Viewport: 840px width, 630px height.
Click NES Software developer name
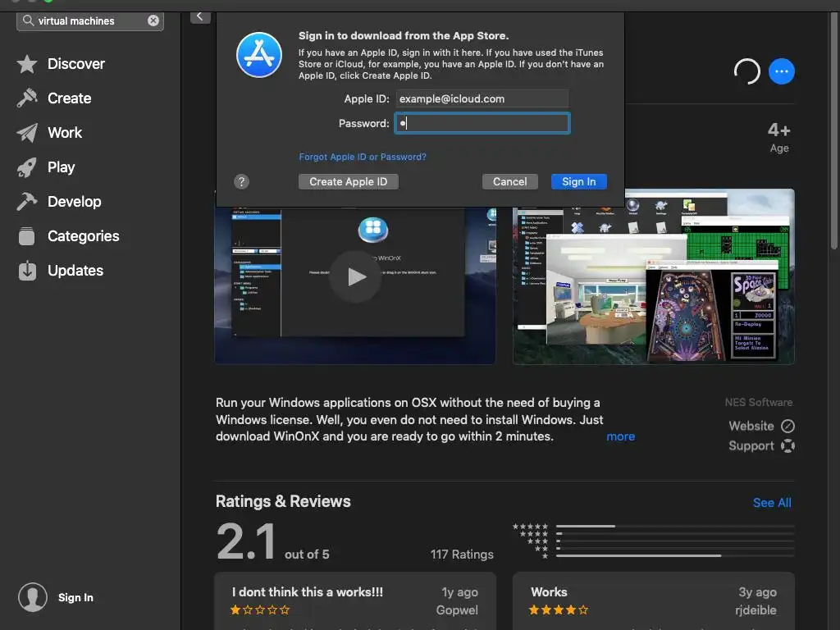tap(759, 402)
